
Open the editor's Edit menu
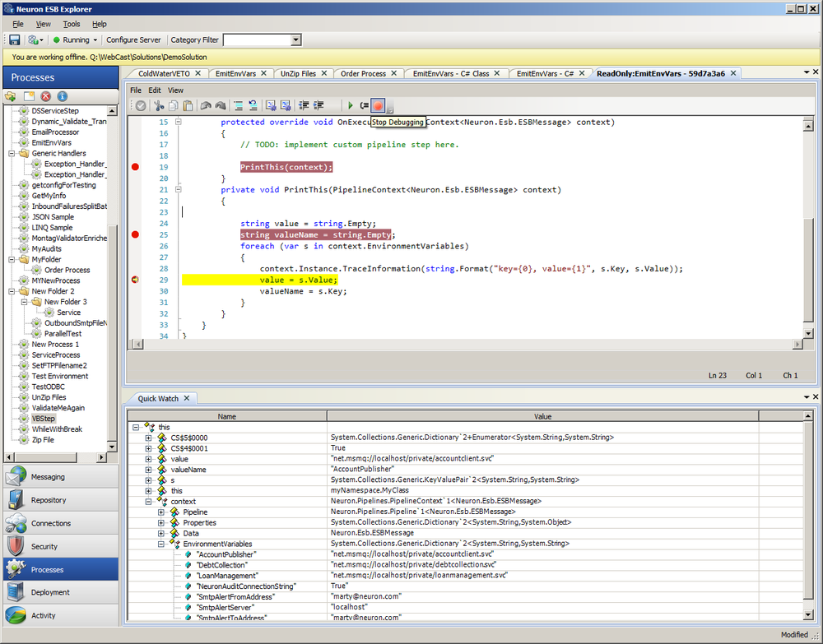pos(155,90)
